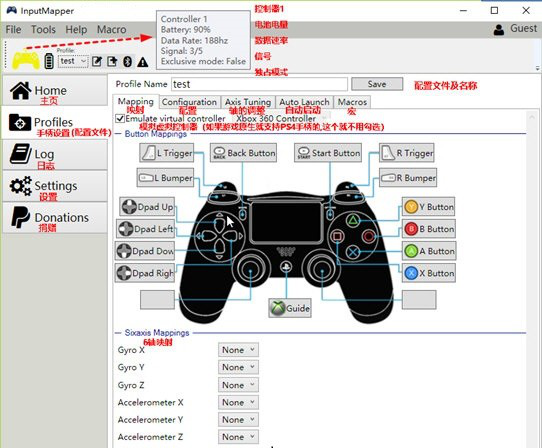Click the Back Button mapping
Screen dimensions: 542x448
[x=243, y=153]
